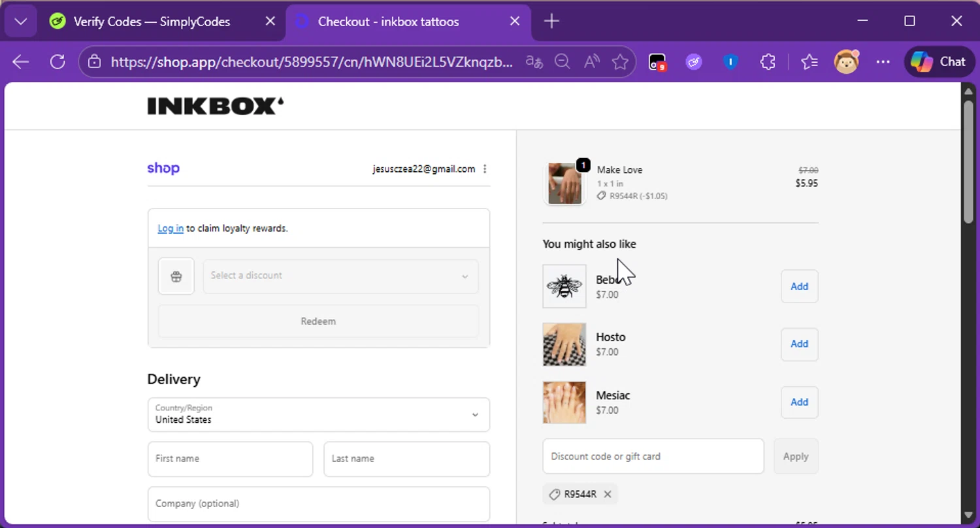
Task: Click the shop.app checkout URL address bar
Action: pos(312,62)
